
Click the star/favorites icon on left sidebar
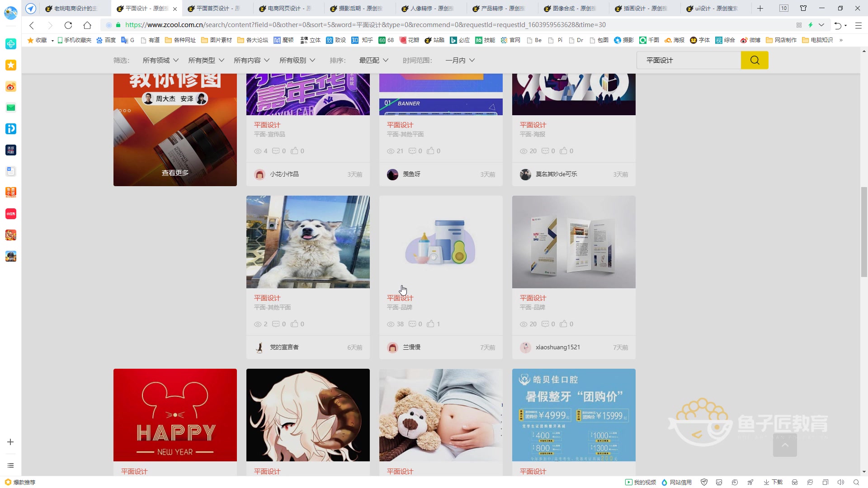pyautogui.click(x=11, y=65)
